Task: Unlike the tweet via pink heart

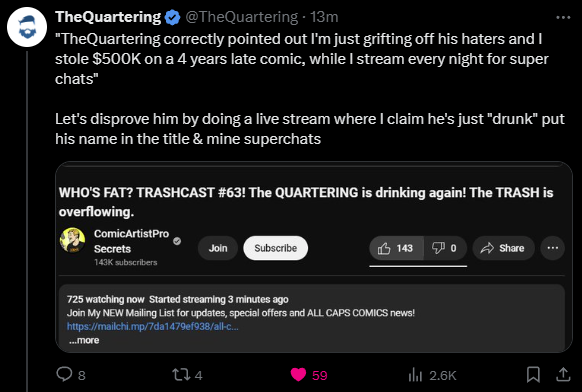Action: tap(298, 375)
